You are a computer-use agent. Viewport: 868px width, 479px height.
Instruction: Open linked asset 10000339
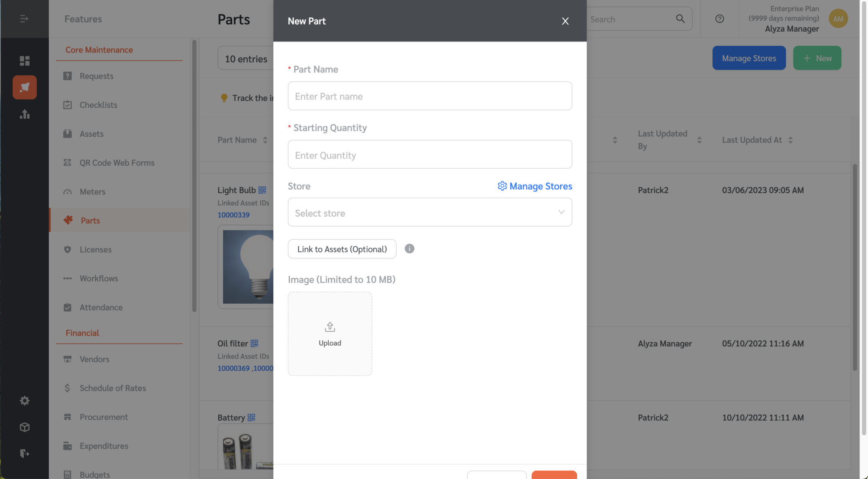tap(233, 215)
